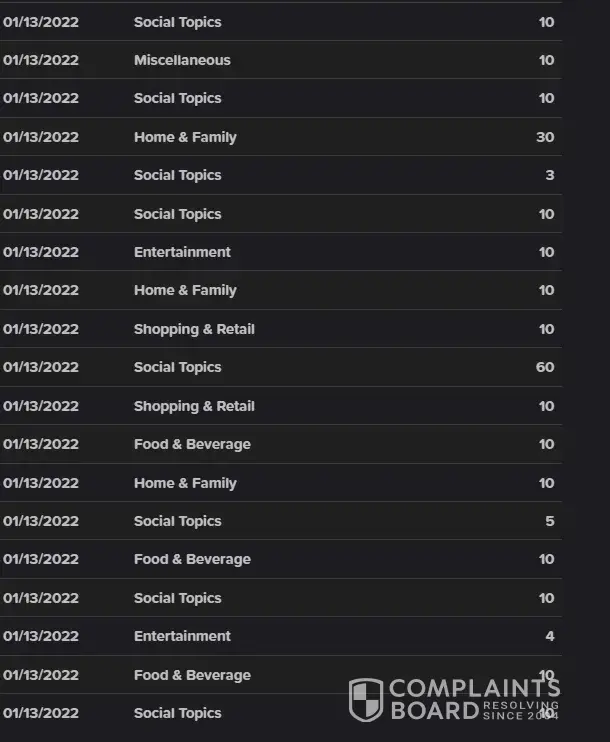Select the Social Topics value of 5

(x=550, y=521)
